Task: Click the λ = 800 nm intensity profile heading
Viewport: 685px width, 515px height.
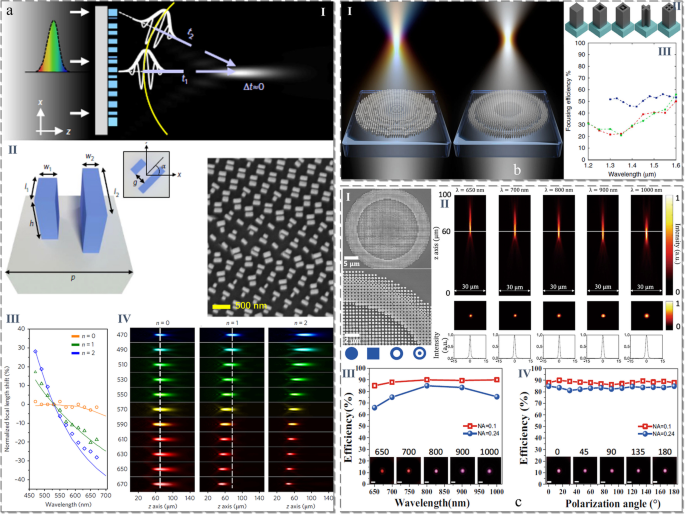Action: 558,190
